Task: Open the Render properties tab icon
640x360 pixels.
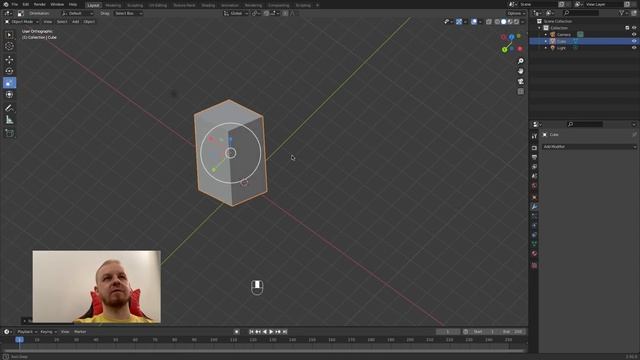Action: tap(534, 148)
